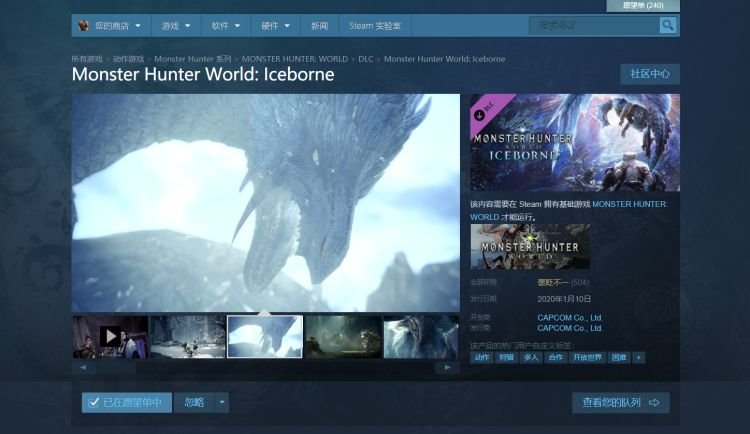Click MONSTER HUNTER: WORLD breadcrumb
The image size is (750, 434).
(x=295, y=59)
